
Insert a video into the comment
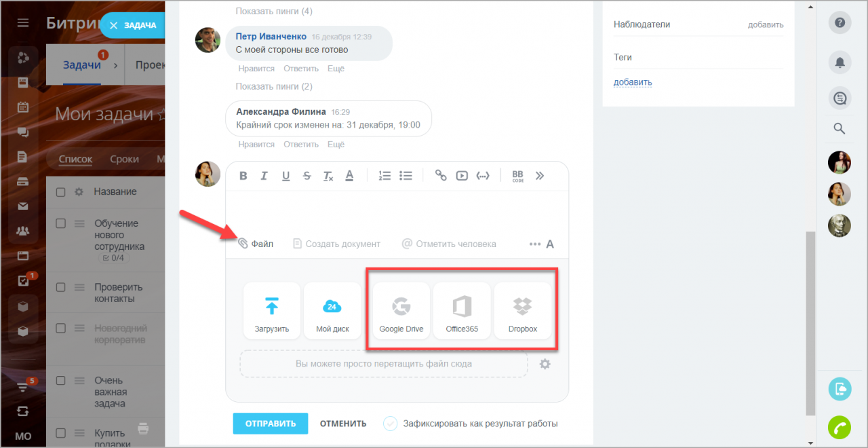coord(462,176)
